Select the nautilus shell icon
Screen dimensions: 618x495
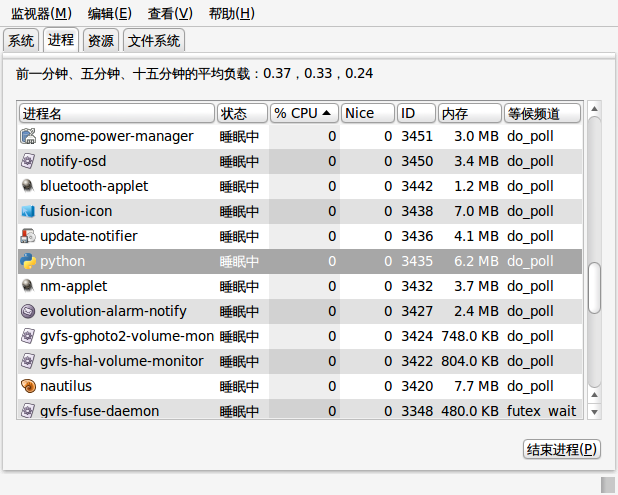(x=28, y=386)
